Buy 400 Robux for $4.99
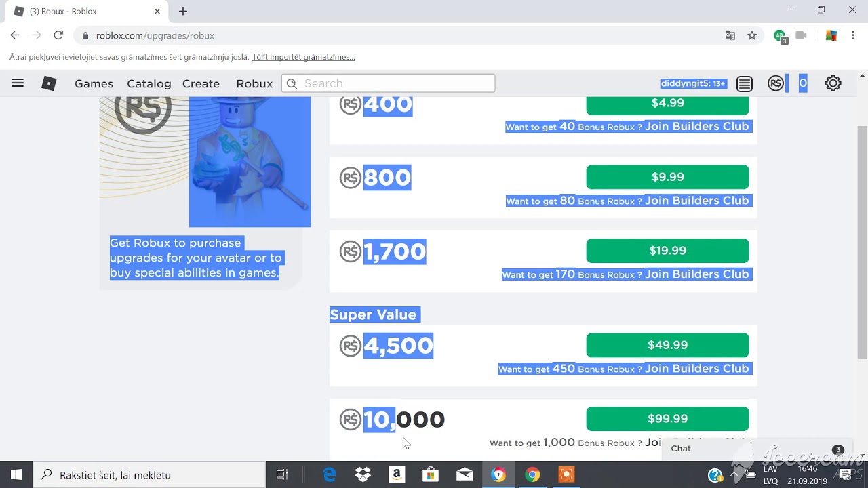This screenshot has height=488, width=868. coord(667,103)
